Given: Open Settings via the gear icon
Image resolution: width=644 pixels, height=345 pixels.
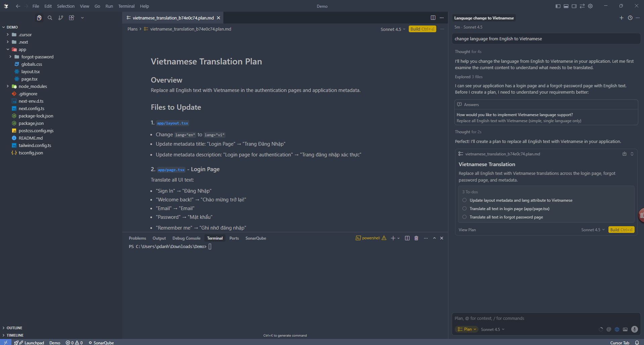Looking at the screenshot, I should click(590, 6).
